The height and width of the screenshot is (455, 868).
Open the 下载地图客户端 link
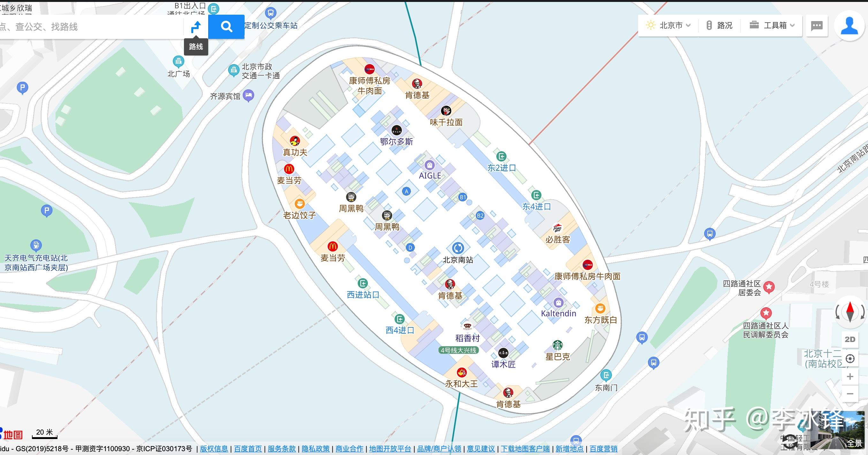click(525, 449)
